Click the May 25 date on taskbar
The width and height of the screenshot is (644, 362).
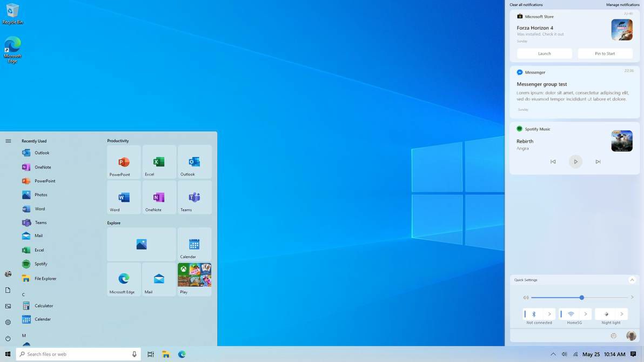[591, 354]
